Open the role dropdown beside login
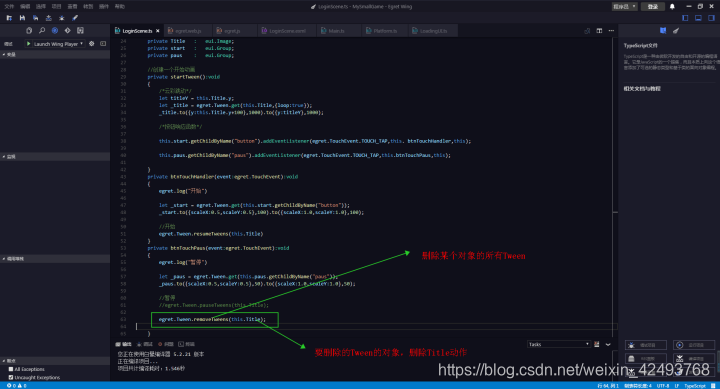Viewport: 720px width, 389px height. click(624, 6)
